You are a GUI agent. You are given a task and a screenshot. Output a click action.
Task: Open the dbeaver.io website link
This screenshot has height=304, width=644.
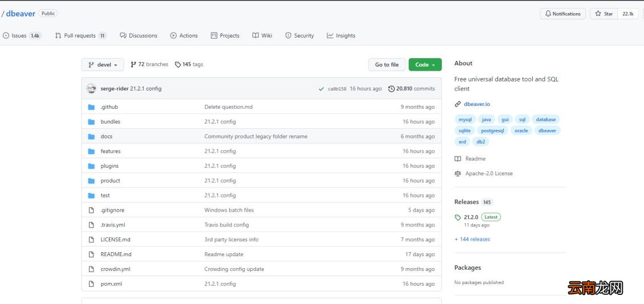point(477,104)
